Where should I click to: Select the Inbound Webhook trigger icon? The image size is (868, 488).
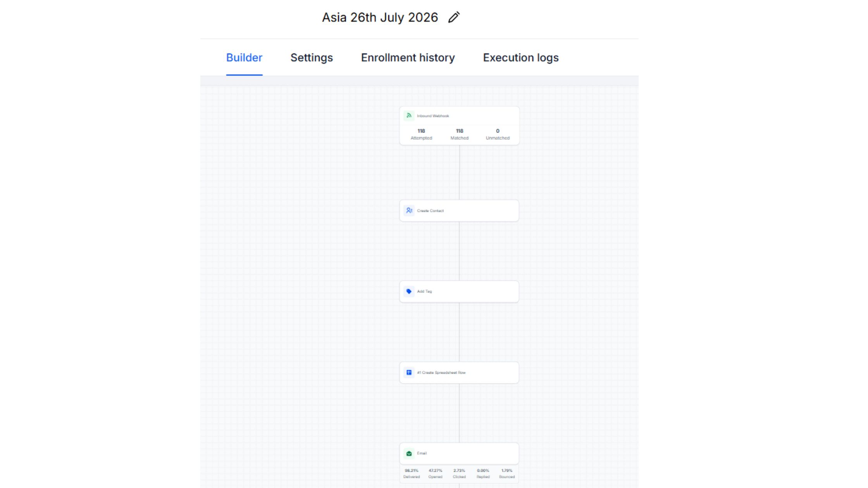coord(409,115)
